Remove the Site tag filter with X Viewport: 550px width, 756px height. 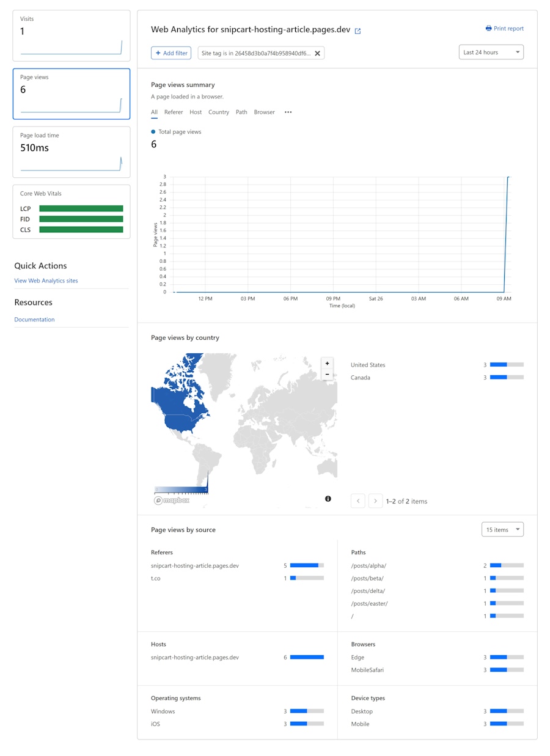[317, 53]
